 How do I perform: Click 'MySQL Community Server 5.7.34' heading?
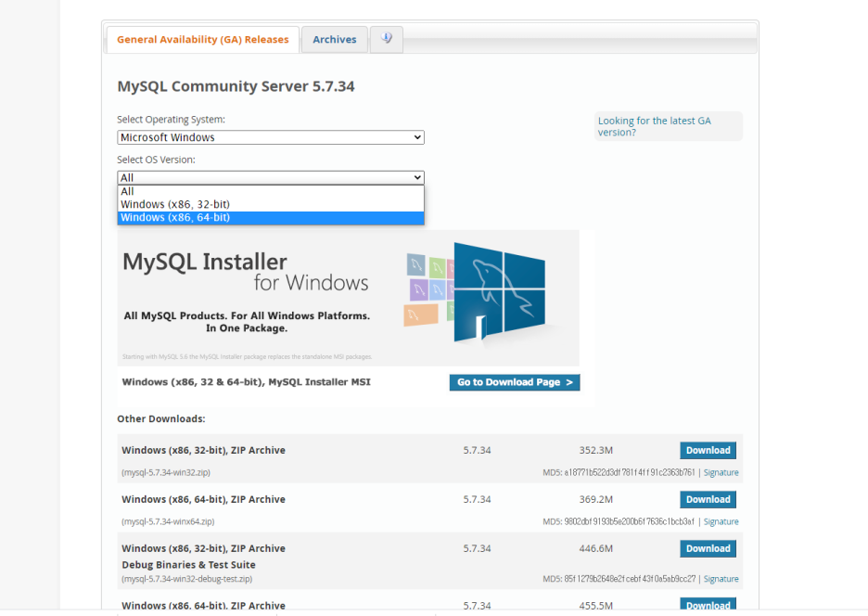click(236, 86)
